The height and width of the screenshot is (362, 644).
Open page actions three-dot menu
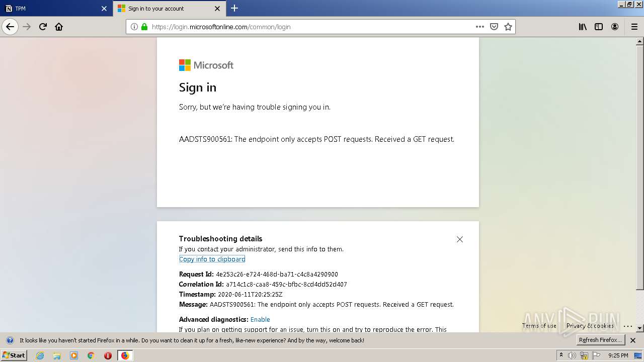click(480, 27)
